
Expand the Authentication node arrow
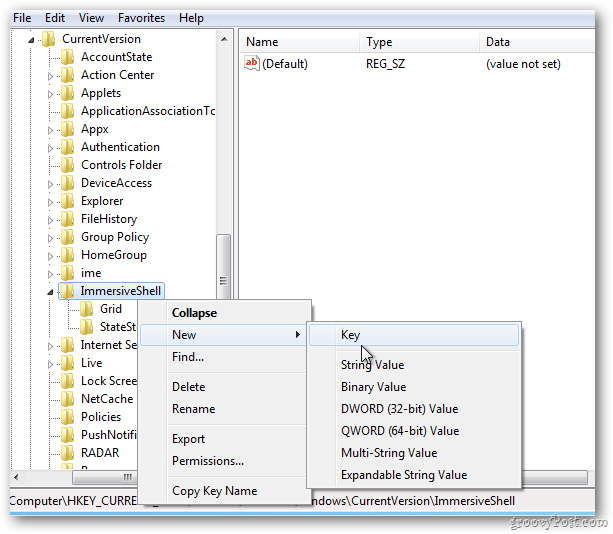coord(50,148)
